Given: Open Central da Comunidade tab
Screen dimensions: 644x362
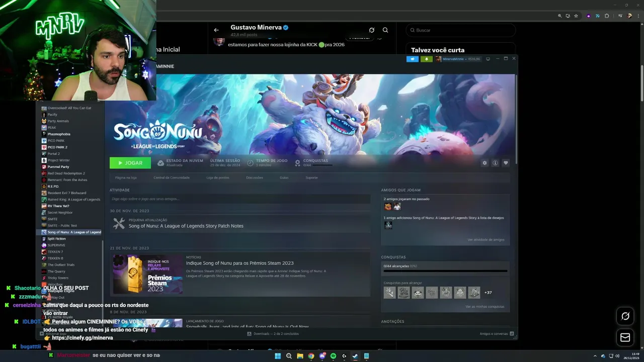Looking at the screenshot, I should click(x=172, y=177).
